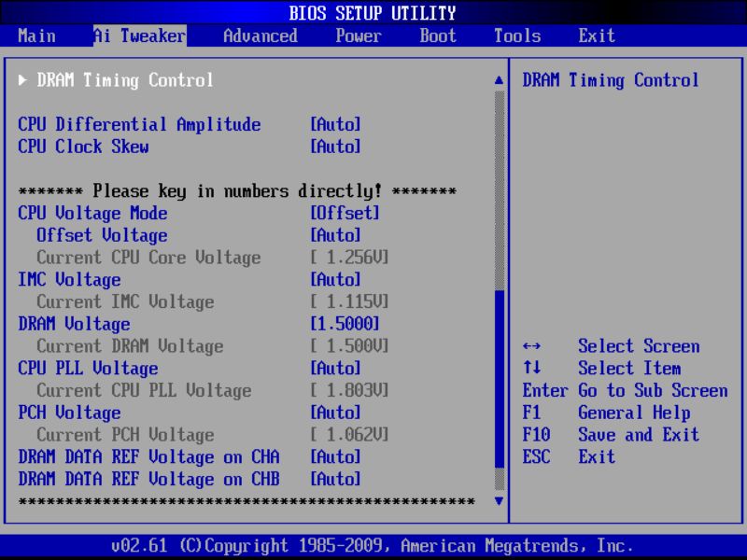Select CPU Voltage Mode label
This screenshot has width=747, height=560.
92,214
